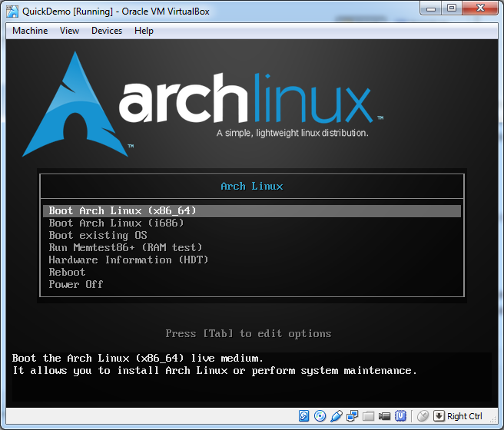504x430 pixels.
Task: Click the Arch Linux triangle logo image
Action: [x=75, y=104]
